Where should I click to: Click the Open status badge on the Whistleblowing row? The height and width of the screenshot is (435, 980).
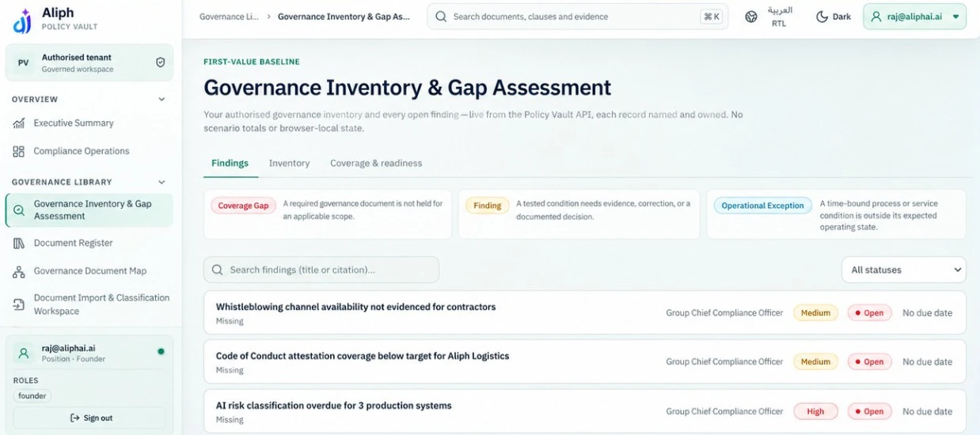click(x=869, y=313)
